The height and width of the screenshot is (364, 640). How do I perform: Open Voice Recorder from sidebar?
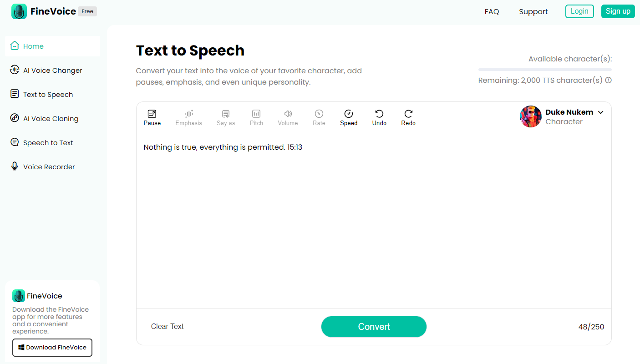click(x=49, y=167)
